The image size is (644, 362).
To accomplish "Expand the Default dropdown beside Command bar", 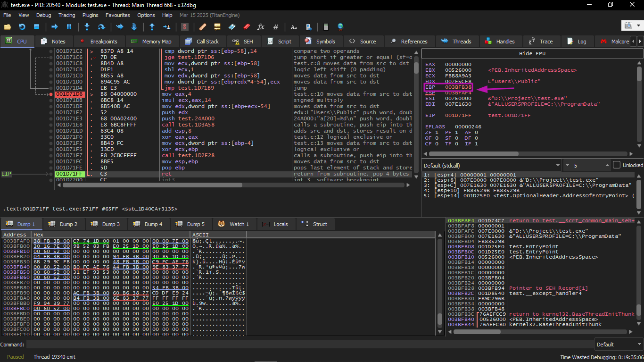I will point(618,344).
